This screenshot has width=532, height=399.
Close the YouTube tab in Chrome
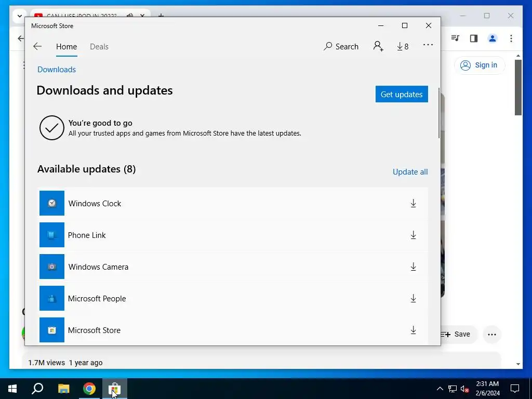pos(142,15)
